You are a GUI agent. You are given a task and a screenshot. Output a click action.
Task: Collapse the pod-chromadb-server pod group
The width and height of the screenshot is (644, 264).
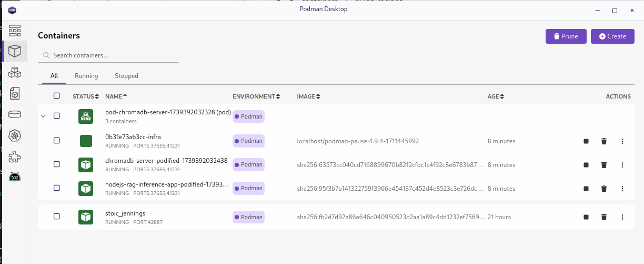(x=44, y=116)
